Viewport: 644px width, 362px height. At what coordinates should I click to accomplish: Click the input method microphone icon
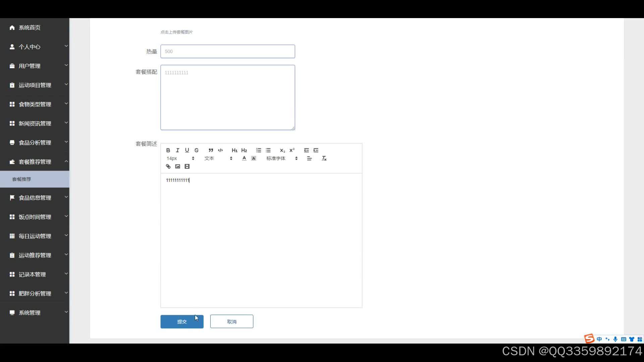[x=615, y=339]
